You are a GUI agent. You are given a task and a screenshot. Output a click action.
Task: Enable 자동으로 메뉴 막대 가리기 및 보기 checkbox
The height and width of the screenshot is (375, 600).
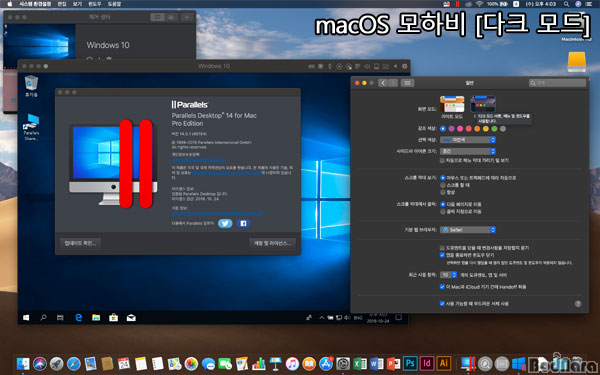(x=442, y=161)
